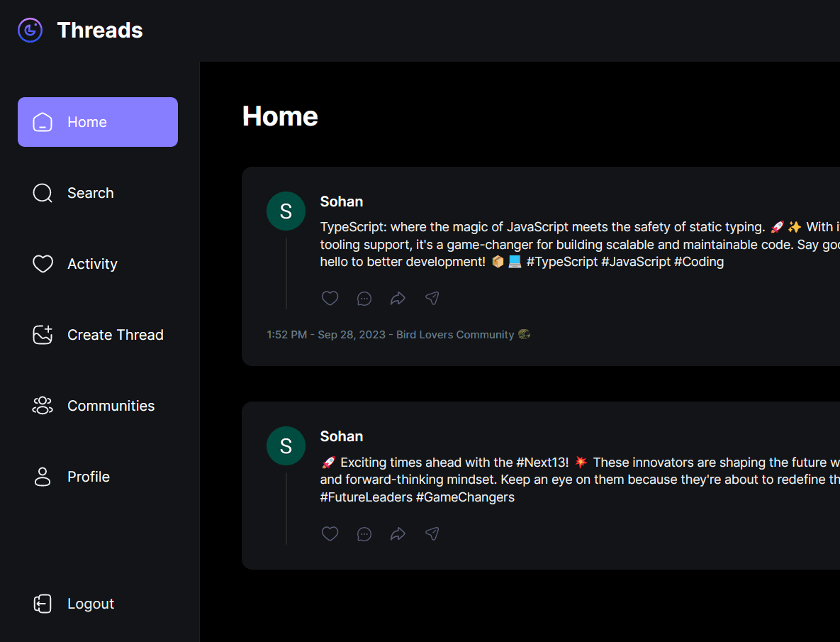Open the Profile page
Viewport: 840px width, 642px height.
(88, 477)
